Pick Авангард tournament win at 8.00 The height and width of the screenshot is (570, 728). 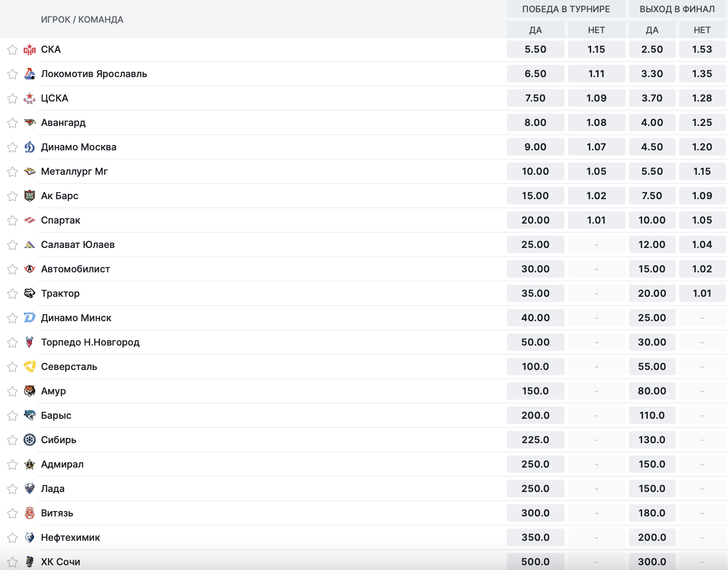tap(536, 122)
